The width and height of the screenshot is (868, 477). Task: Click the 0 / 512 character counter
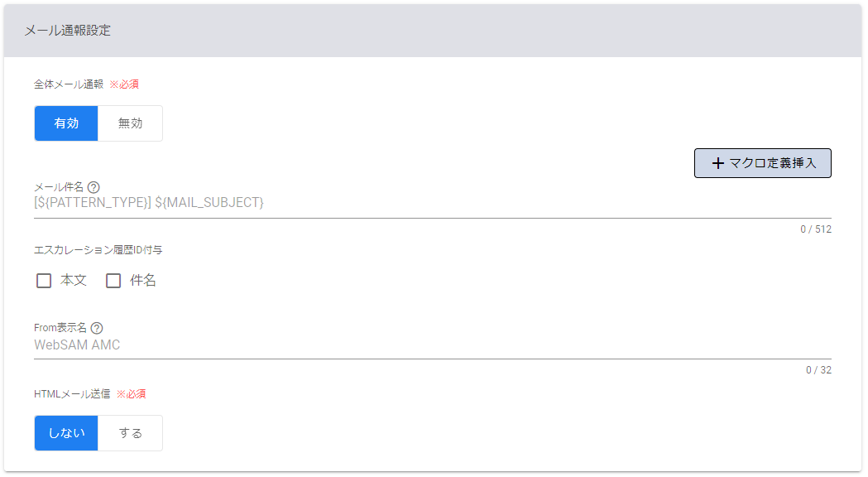(x=815, y=229)
